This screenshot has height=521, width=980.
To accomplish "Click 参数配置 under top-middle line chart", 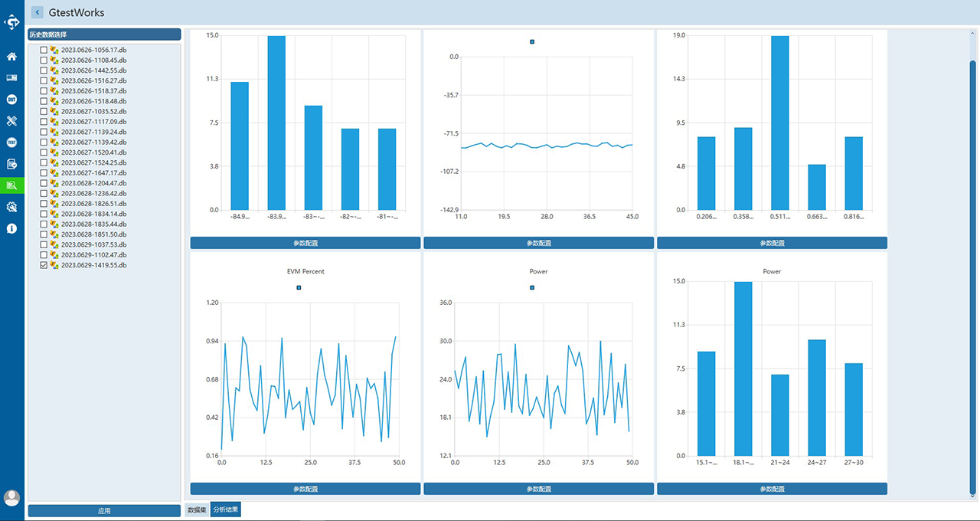I will point(538,243).
